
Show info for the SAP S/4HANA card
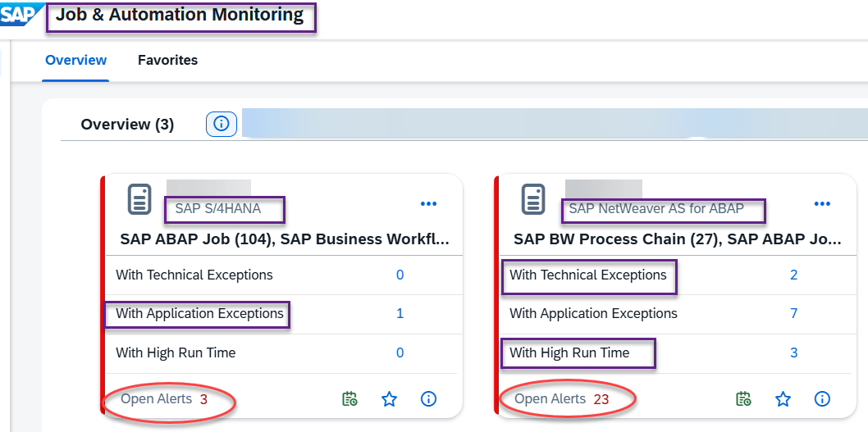coord(428,399)
